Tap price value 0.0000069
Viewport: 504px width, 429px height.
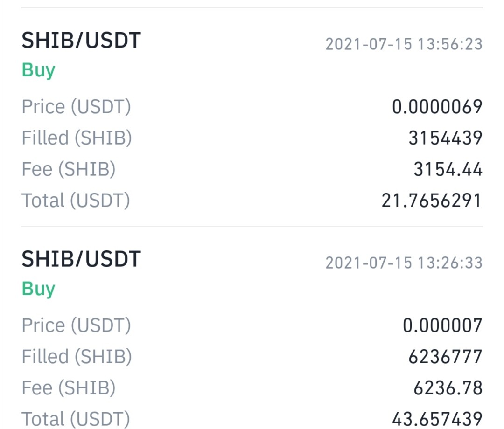pyautogui.click(x=437, y=107)
